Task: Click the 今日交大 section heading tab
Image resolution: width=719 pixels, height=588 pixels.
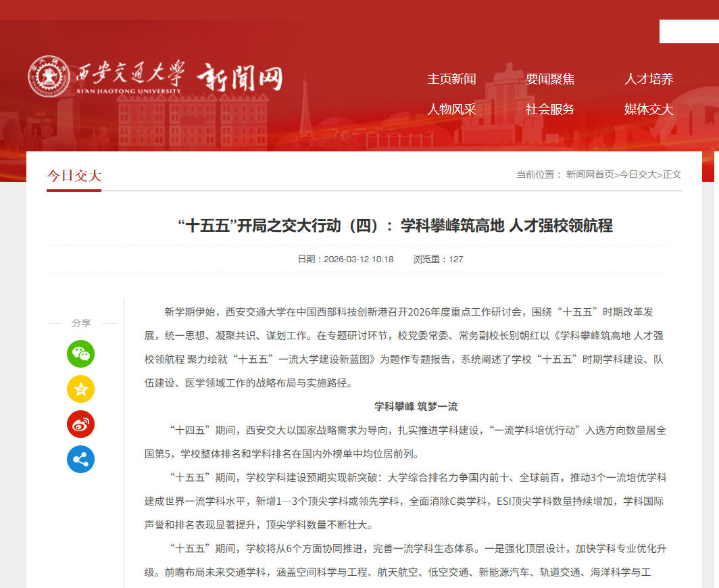Action: click(x=74, y=176)
